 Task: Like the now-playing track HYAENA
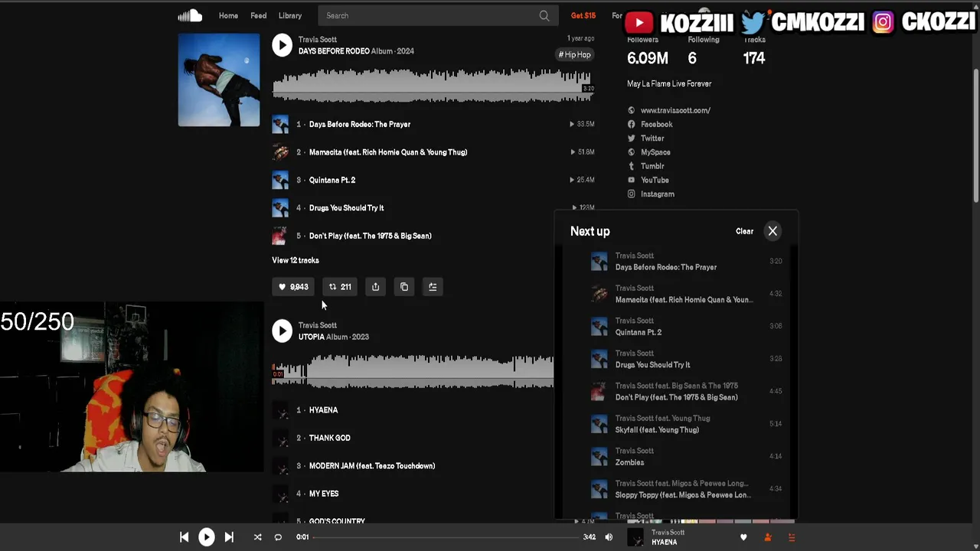coord(743,537)
